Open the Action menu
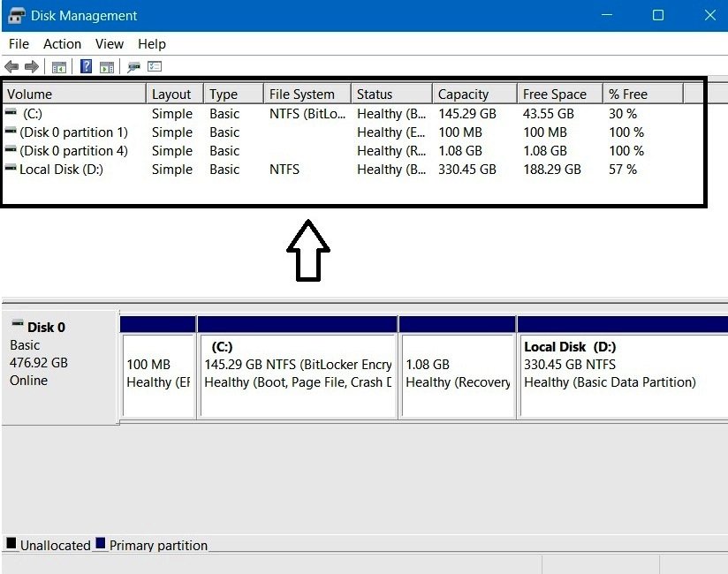The image size is (728, 574). pyautogui.click(x=62, y=44)
